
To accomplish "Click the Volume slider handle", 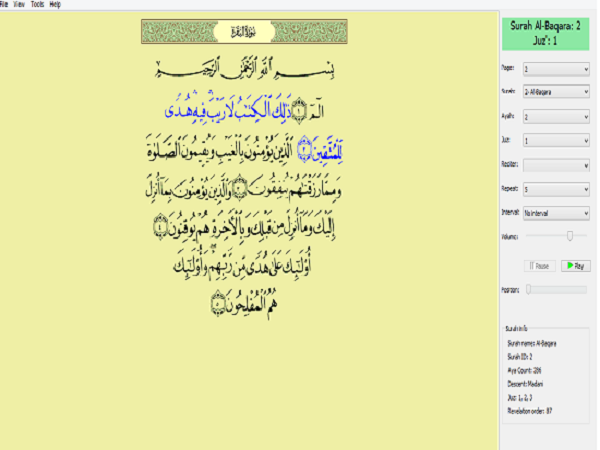I will click(x=570, y=236).
